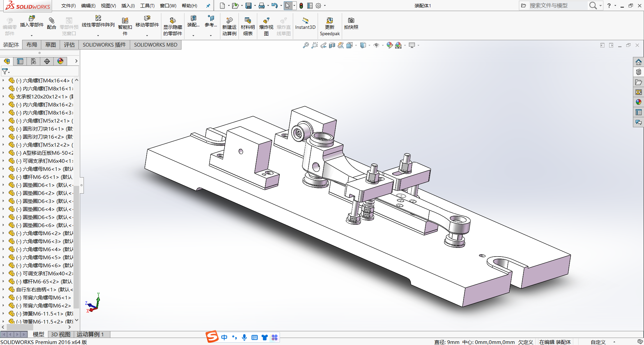This screenshot has height=345, width=644.
Task: Click the Print icon
Action: (x=262, y=6)
